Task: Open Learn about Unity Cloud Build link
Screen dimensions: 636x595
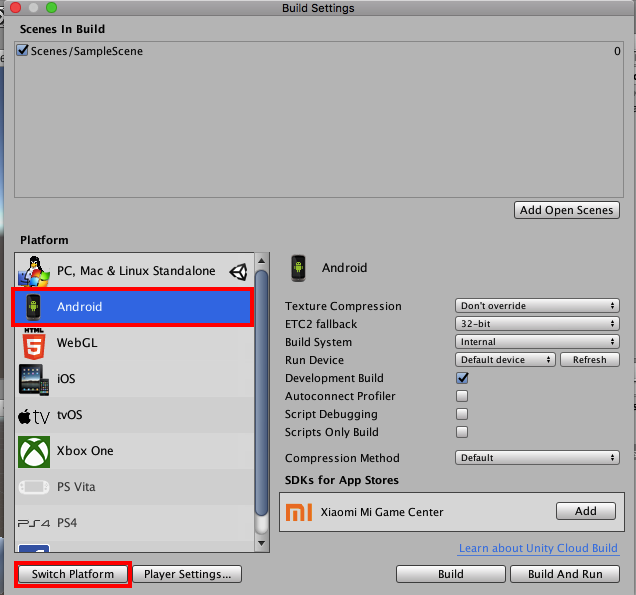Action: [538, 548]
